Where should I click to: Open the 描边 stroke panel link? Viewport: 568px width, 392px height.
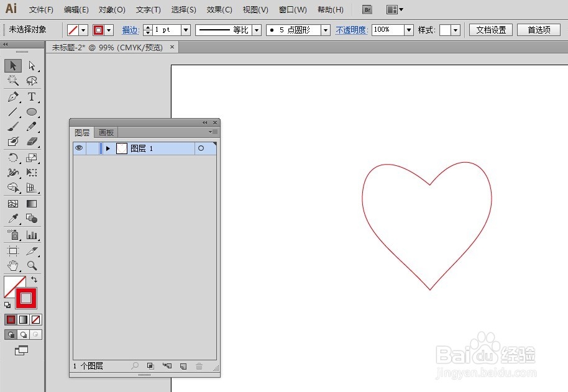131,30
